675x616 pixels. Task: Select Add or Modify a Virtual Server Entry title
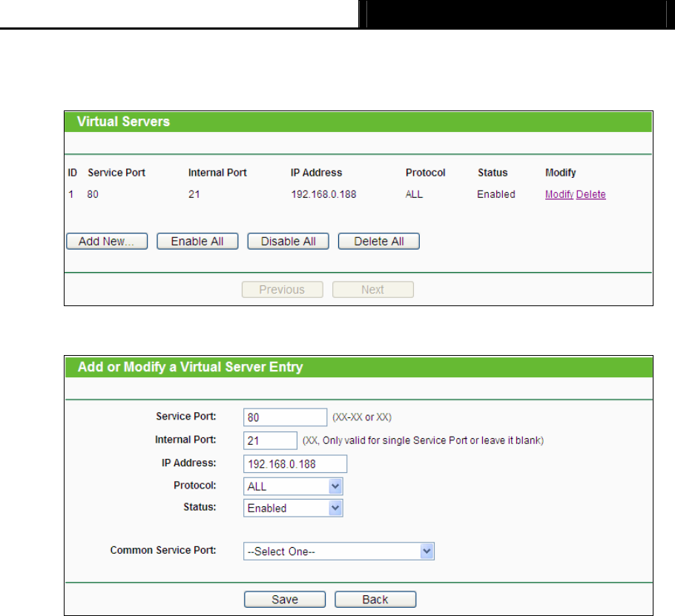pos(191,367)
